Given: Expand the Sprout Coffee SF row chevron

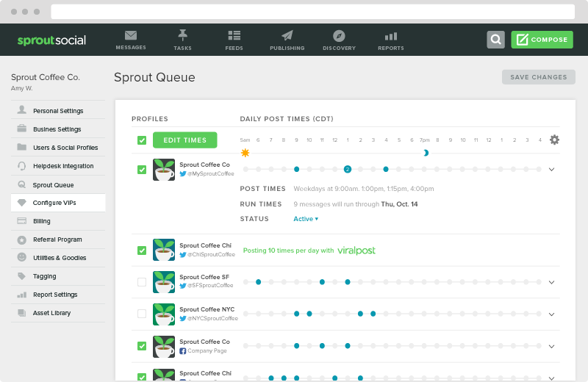Looking at the screenshot, I should [552, 282].
